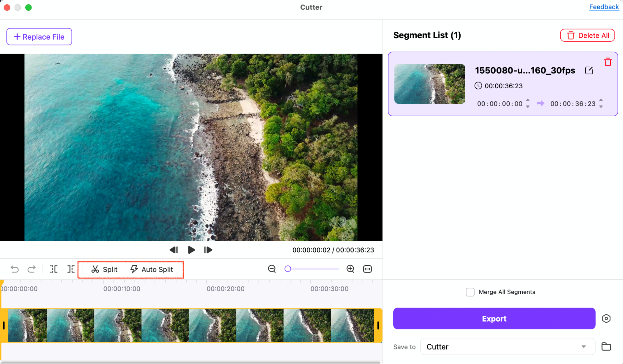Increase segment start time with up stepper
This screenshot has width=623, height=364.
point(528,100)
